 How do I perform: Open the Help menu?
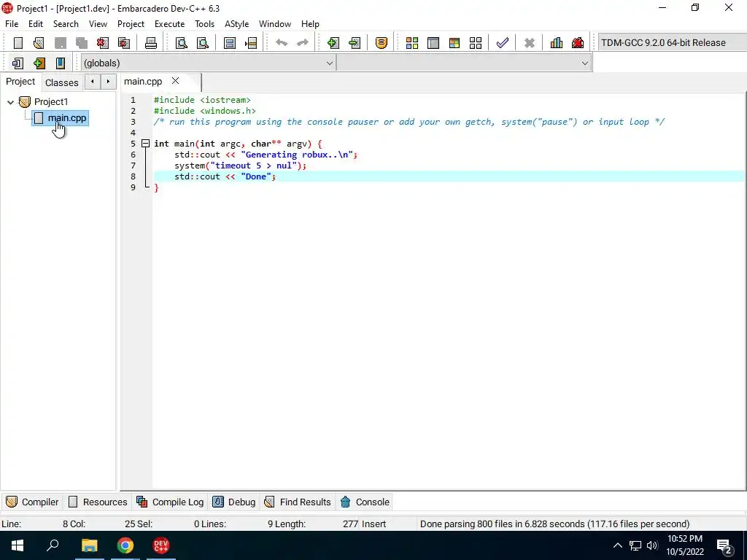pyautogui.click(x=310, y=24)
